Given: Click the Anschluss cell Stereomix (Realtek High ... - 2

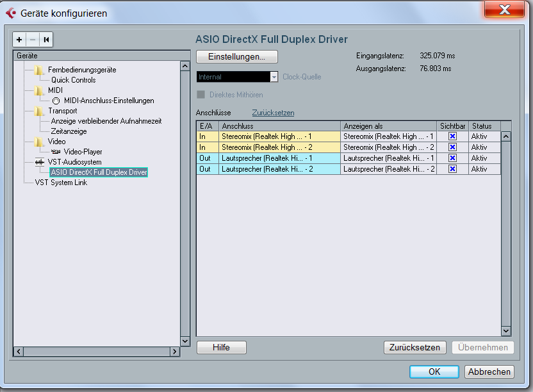Looking at the screenshot, I should pyautogui.click(x=280, y=147).
